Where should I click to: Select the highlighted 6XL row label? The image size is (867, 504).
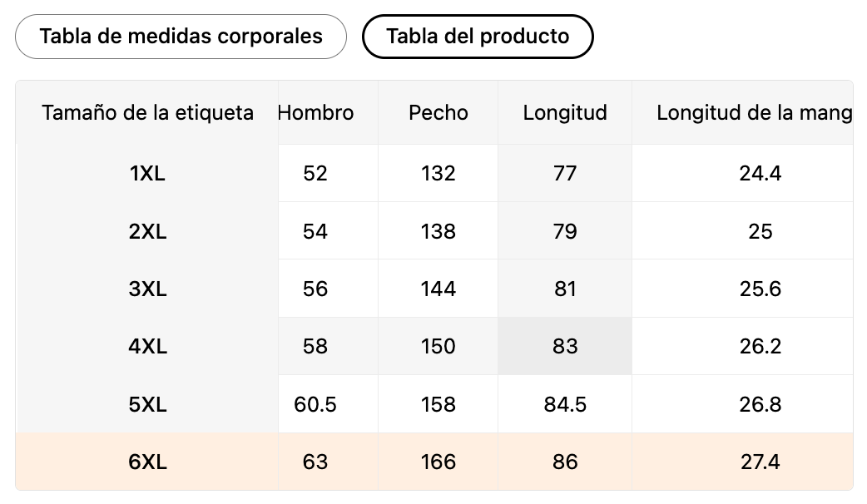coord(148,462)
